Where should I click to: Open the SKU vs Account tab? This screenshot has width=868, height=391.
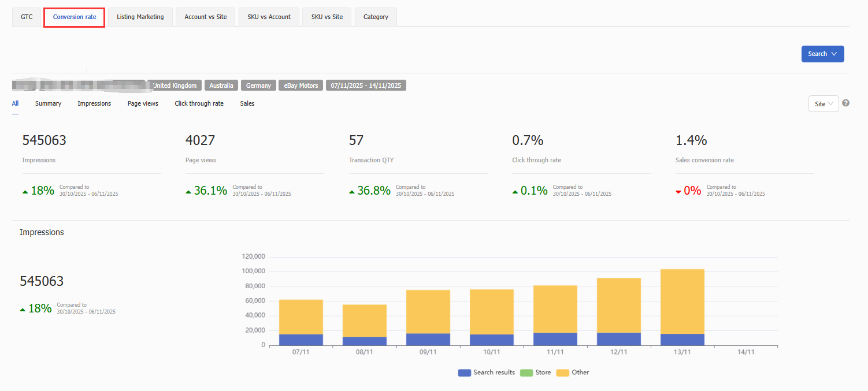click(269, 17)
